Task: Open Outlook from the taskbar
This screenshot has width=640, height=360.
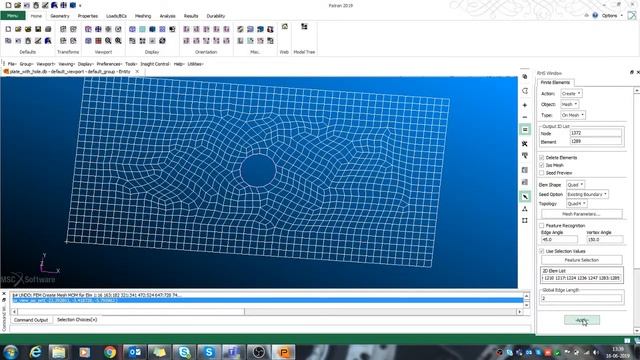Action: coord(135,352)
